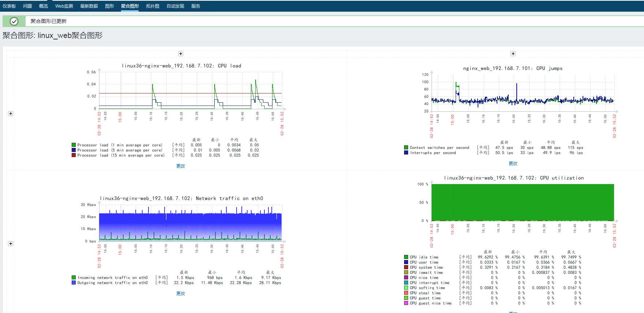Click 'Processor load (5 min average per core)' legend text

coord(120,150)
